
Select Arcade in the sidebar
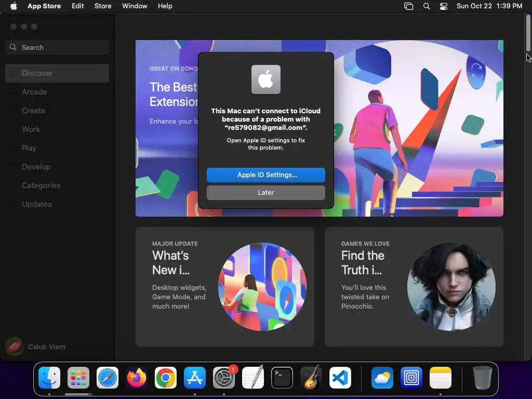57,92
